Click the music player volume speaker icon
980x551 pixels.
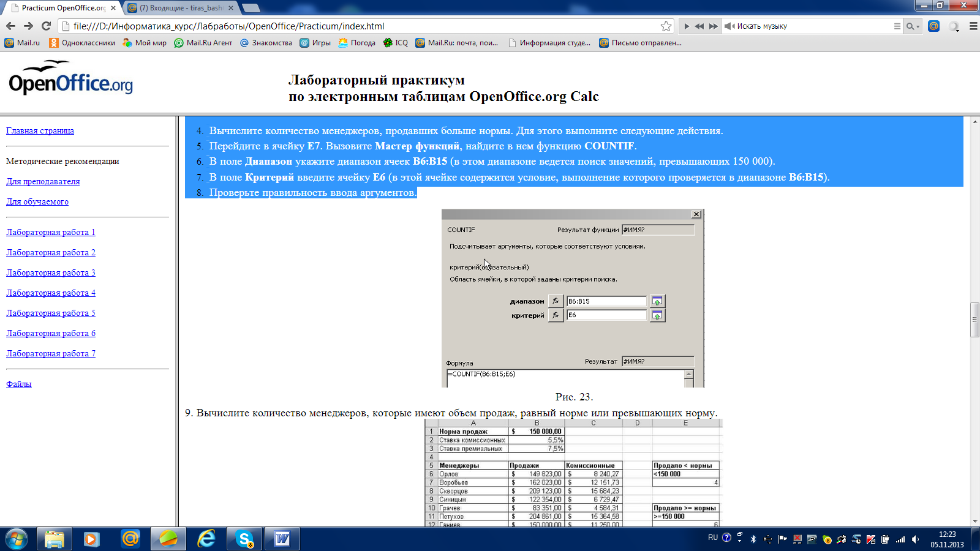729,26
